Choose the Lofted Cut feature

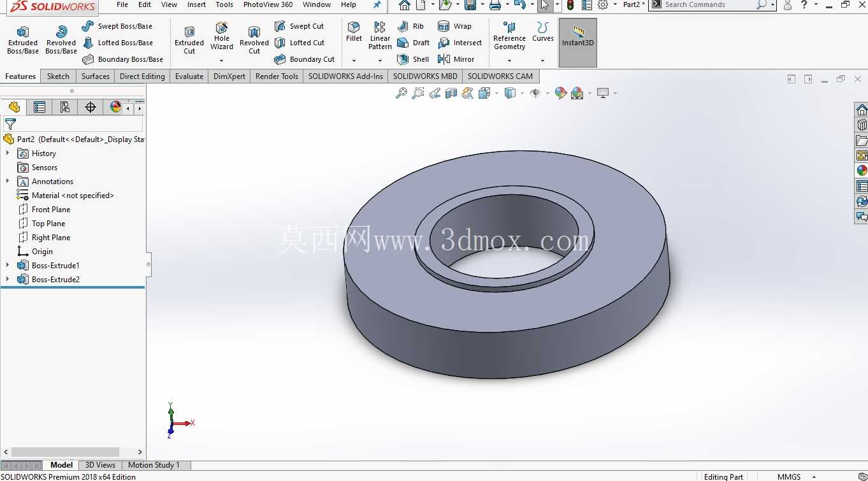coord(299,43)
